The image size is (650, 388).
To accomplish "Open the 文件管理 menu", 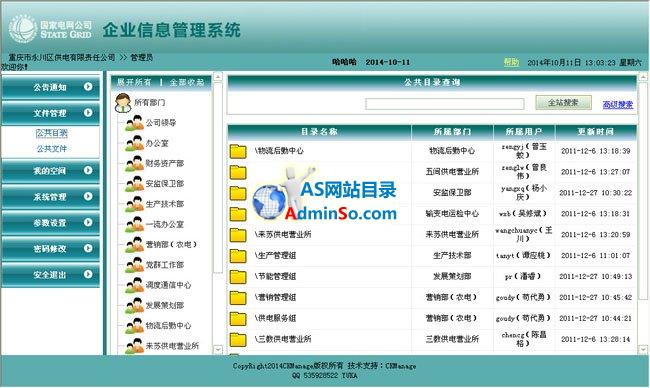I will [x=51, y=113].
